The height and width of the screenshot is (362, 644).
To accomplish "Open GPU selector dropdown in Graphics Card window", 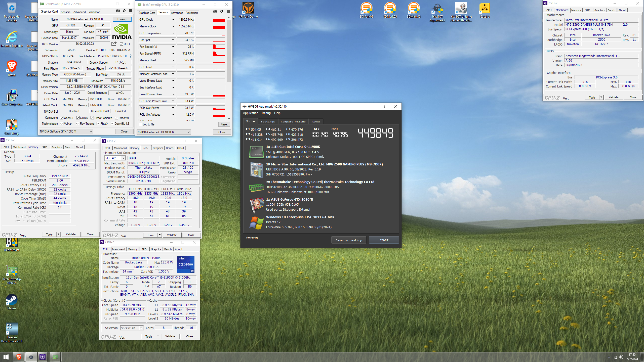I will click(66, 131).
